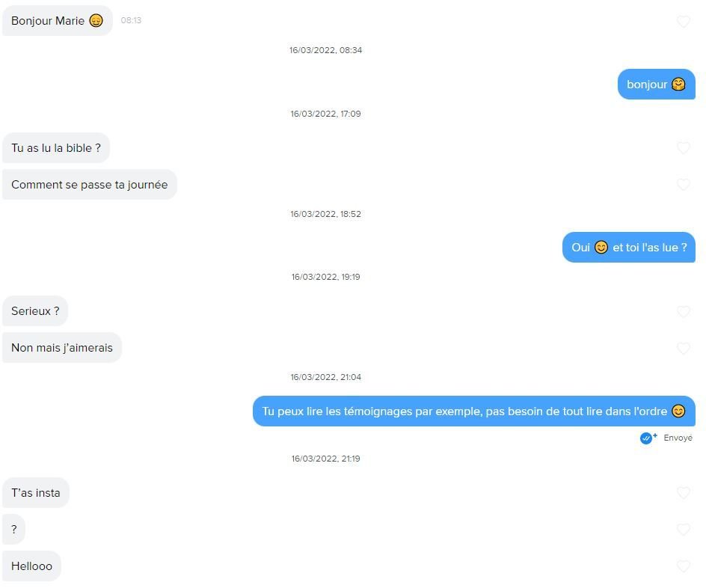This screenshot has width=706, height=588.
Task: Click the "T'as insta" message bubble
Action: (36, 492)
